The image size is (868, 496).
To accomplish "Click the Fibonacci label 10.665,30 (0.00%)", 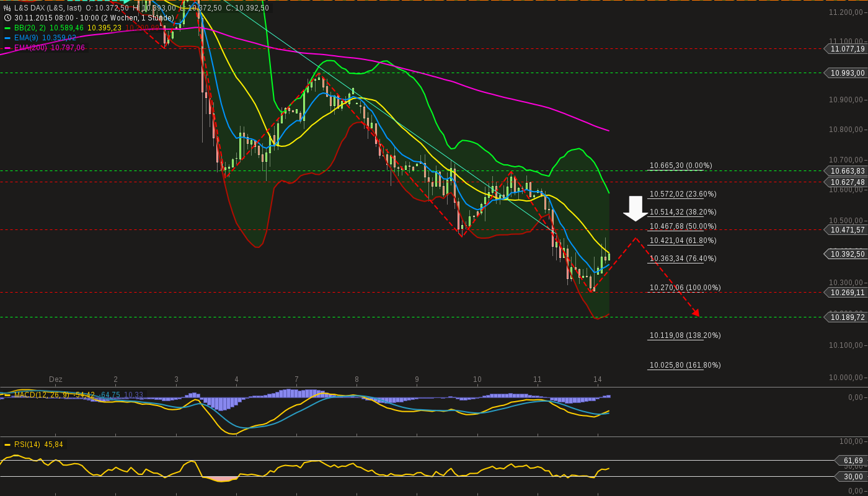I will pos(681,166).
